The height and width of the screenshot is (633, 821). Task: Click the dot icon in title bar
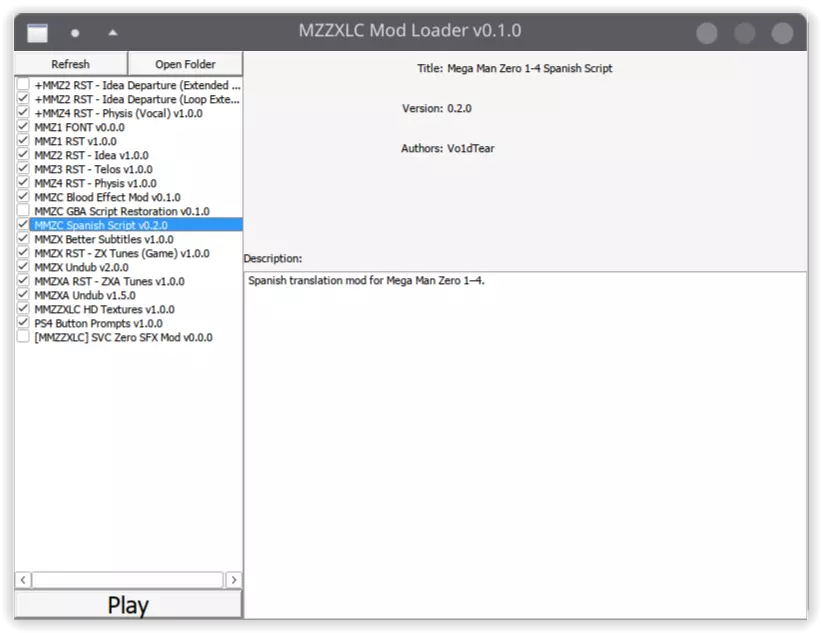(75, 33)
